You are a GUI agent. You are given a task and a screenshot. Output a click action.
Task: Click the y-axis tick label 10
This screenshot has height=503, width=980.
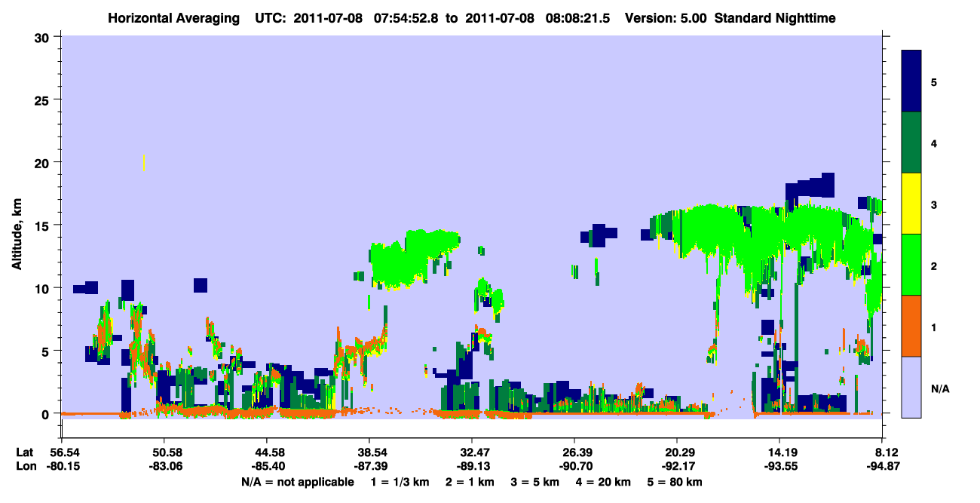[x=42, y=288]
